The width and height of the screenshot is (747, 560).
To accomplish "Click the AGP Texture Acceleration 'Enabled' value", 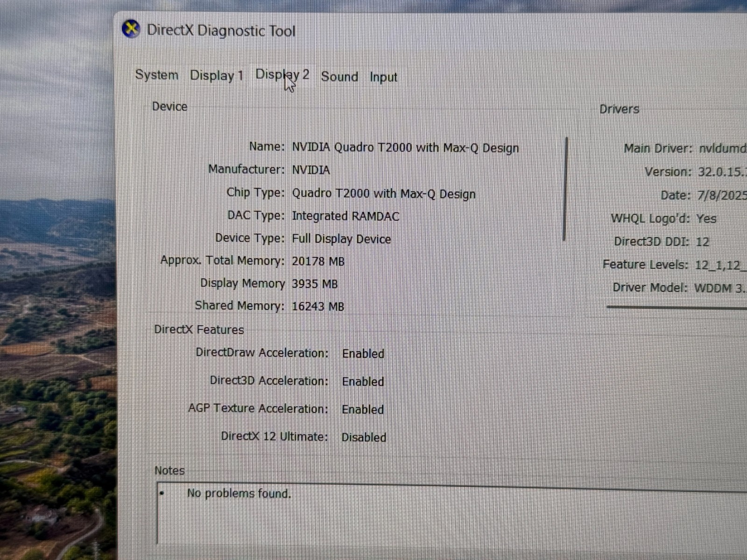I will click(x=363, y=409).
